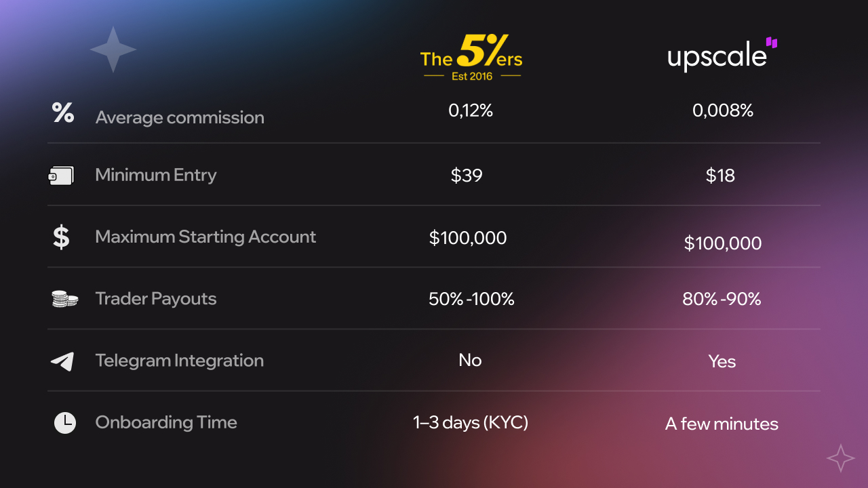Click the A few minutes text
Screen dimensions: 868x488
tap(722, 424)
